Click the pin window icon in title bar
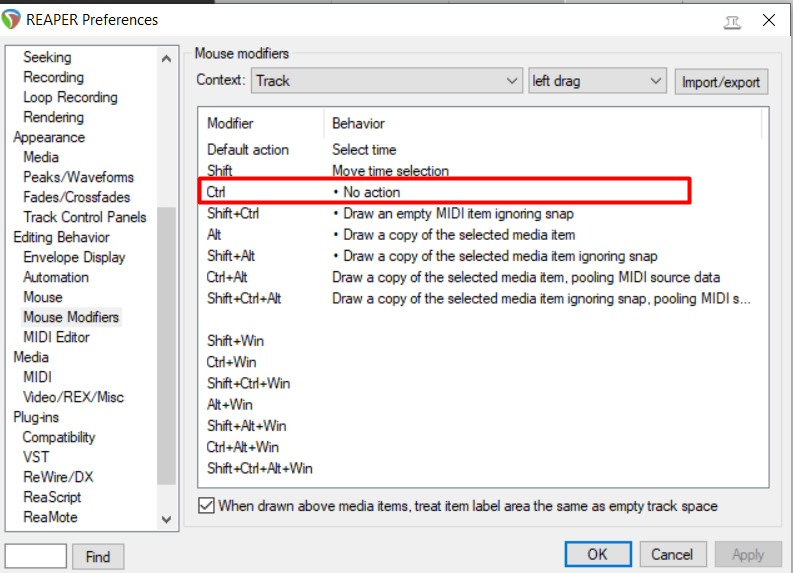This screenshot has height=573, width=793. pyautogui.click(x=729, y=19)
